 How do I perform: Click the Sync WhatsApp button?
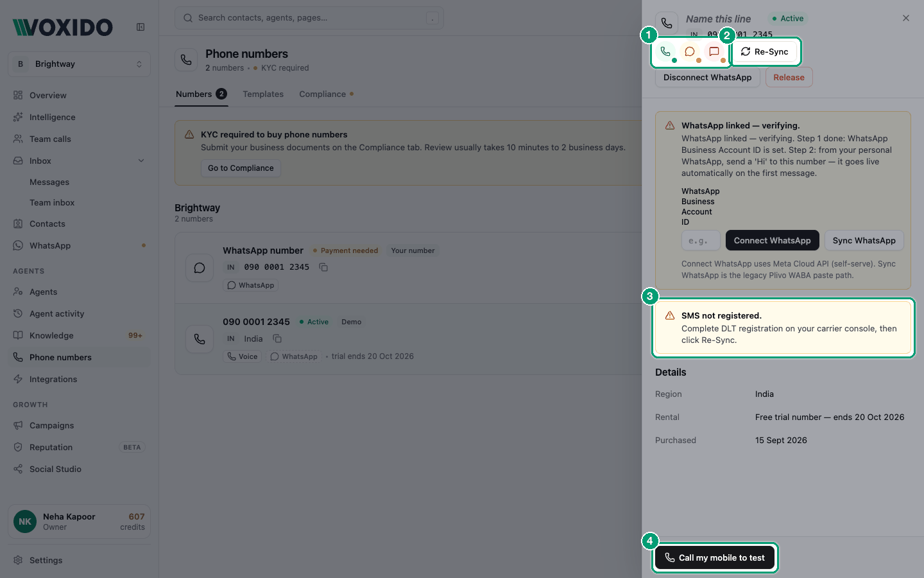pos(864,240)
